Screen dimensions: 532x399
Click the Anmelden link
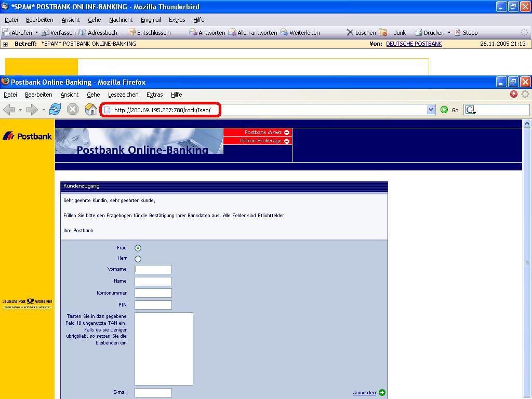click(364, 393)
